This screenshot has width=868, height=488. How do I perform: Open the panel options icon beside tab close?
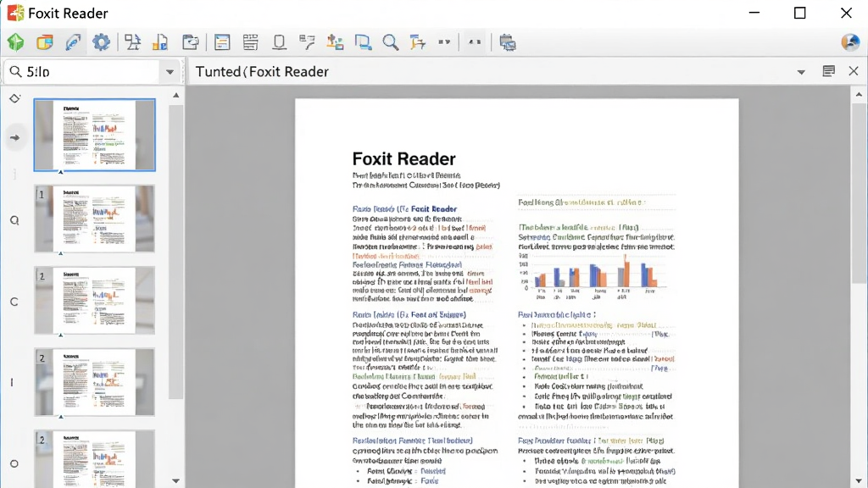(828, 71)
